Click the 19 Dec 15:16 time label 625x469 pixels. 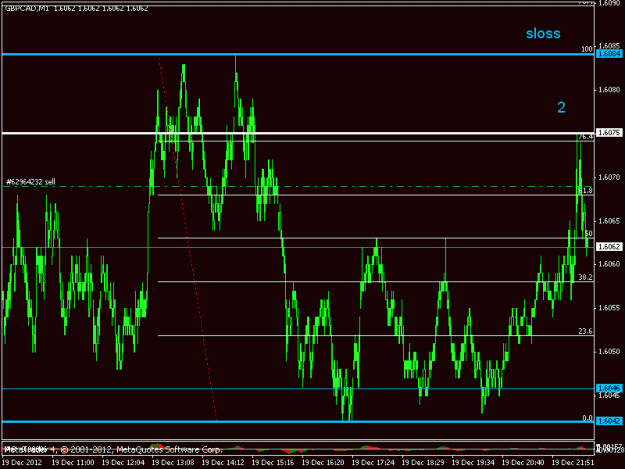(273, 463)
